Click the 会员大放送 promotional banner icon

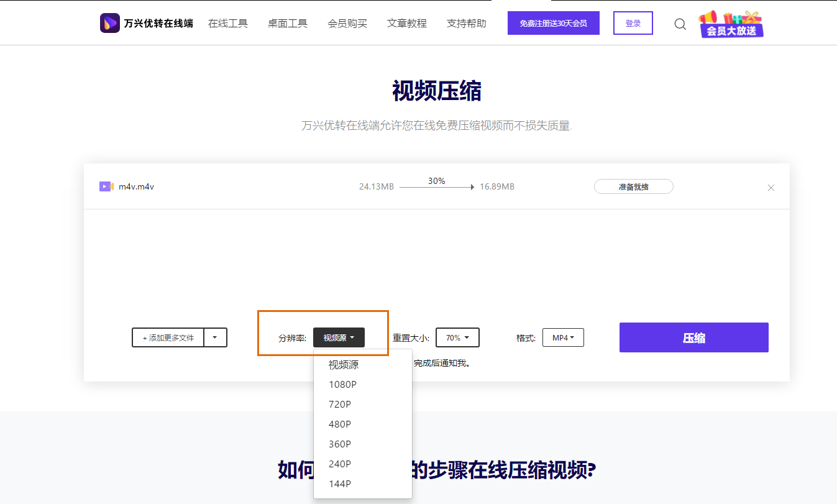click(731, 24)
